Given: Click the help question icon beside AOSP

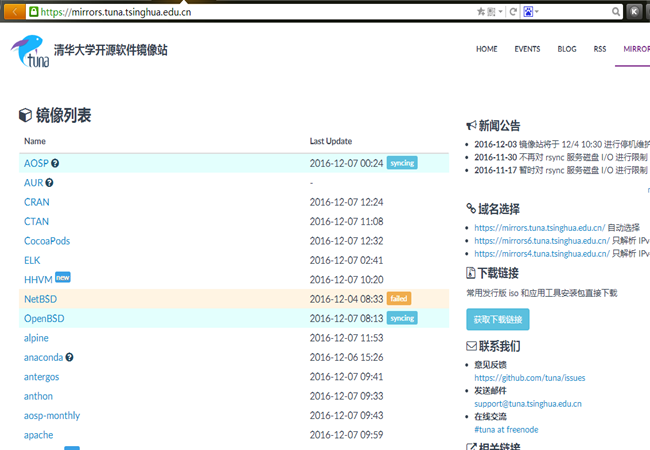Looking at the screenshot, I should pyautogui.click(x=55, y=163).
